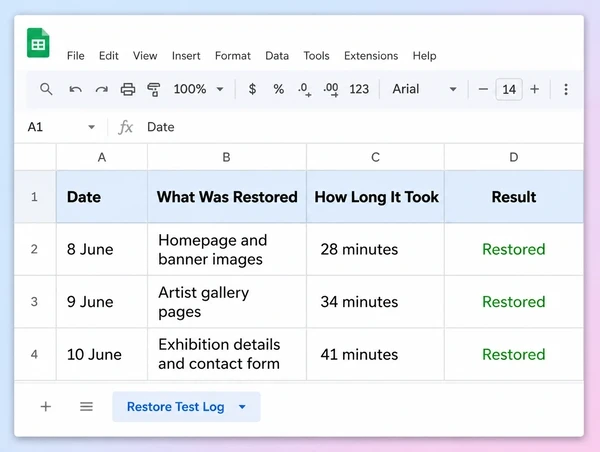Click the font size field showing 14
This screenshot has height=452, width=600.
(x=509, y=89)
